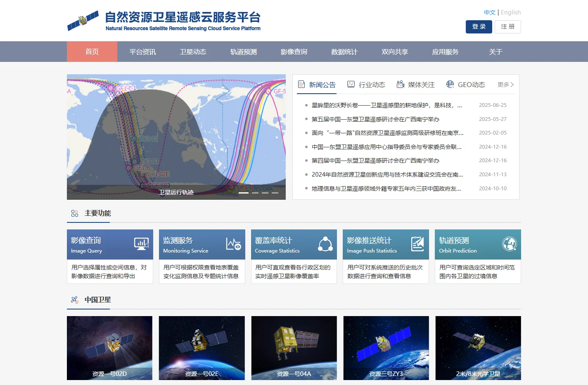Open news 第五届中国—东盟卫星遥感研讨会
Screen dimensions: 588x385
pyautogui.click(x=375, y=119)
